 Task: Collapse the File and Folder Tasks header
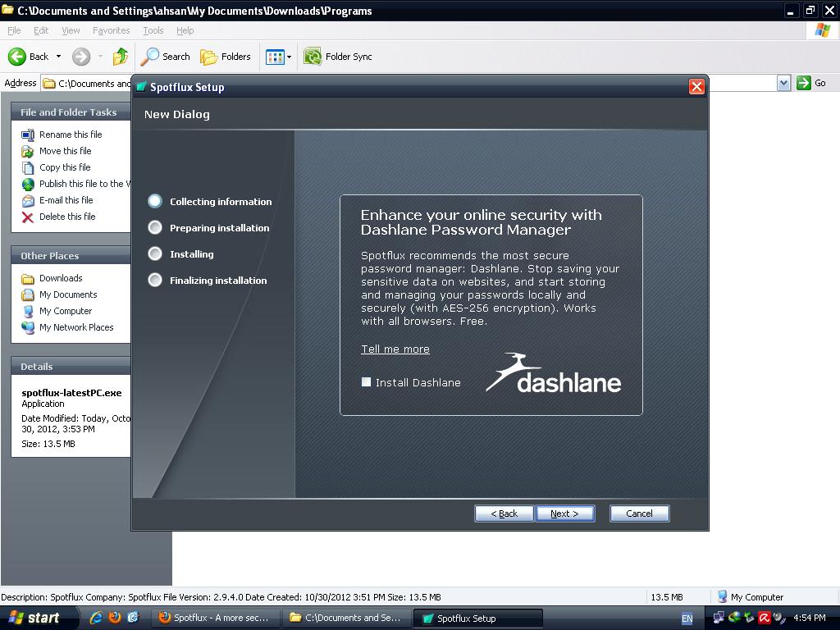(71, 112)
